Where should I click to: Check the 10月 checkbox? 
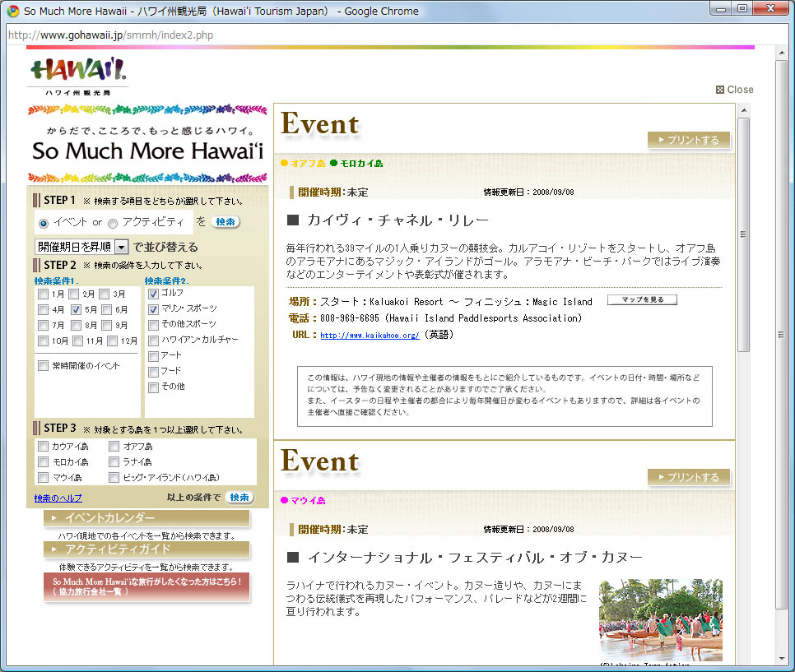[43, 341]
